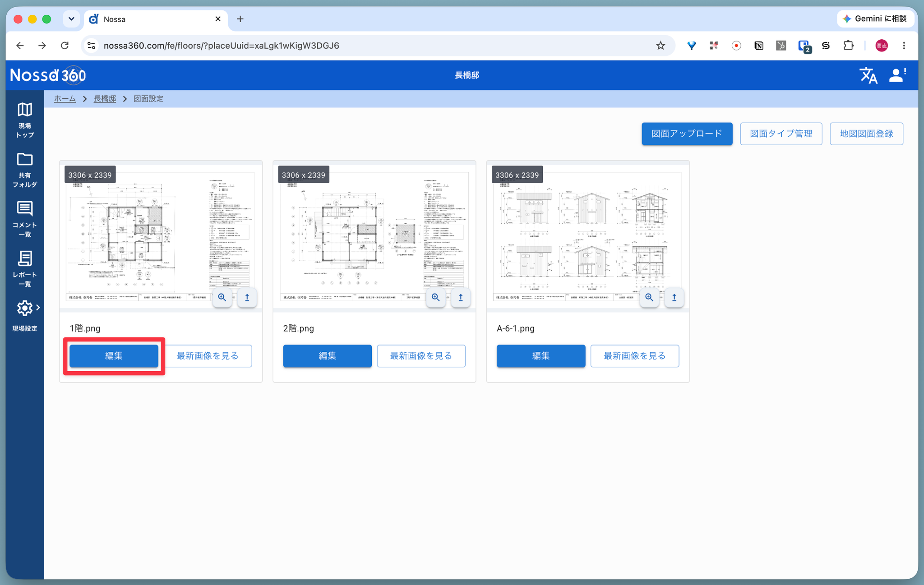The width and height of the screenshot is (924, 585).
Task: Open the 共有フォルダ sidebar item
Action: tap(25, 170)
